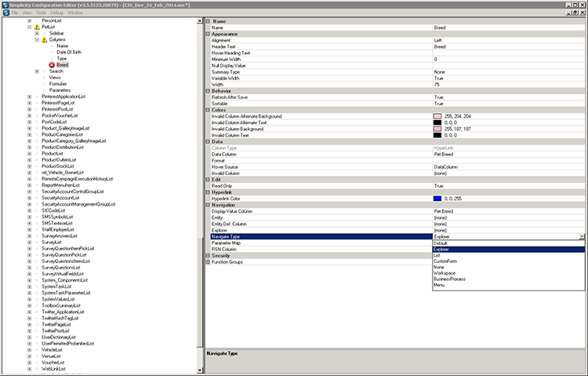Click tree panel scroll up arrow
Image resolution: width=588 pixels, height=376 pixels.
[x=199, y=21]
